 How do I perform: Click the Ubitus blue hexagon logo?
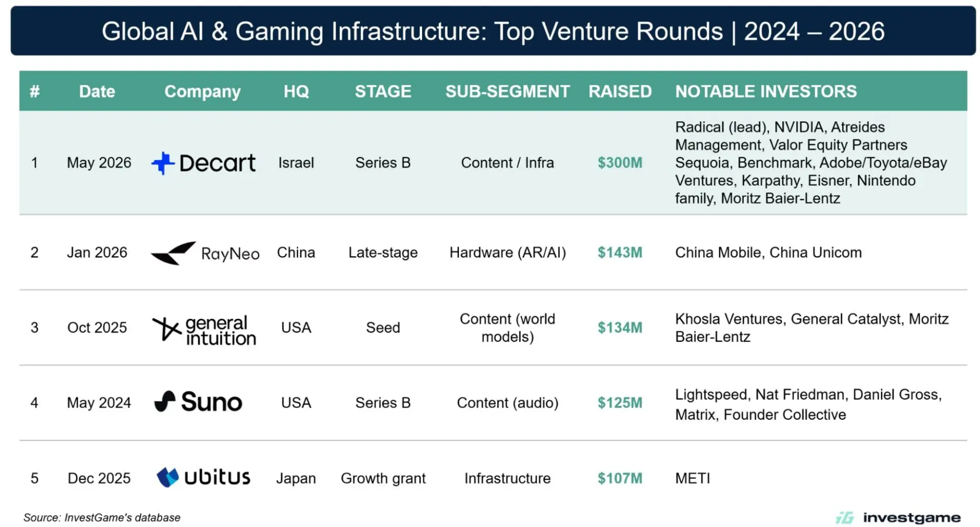(167, 478)
